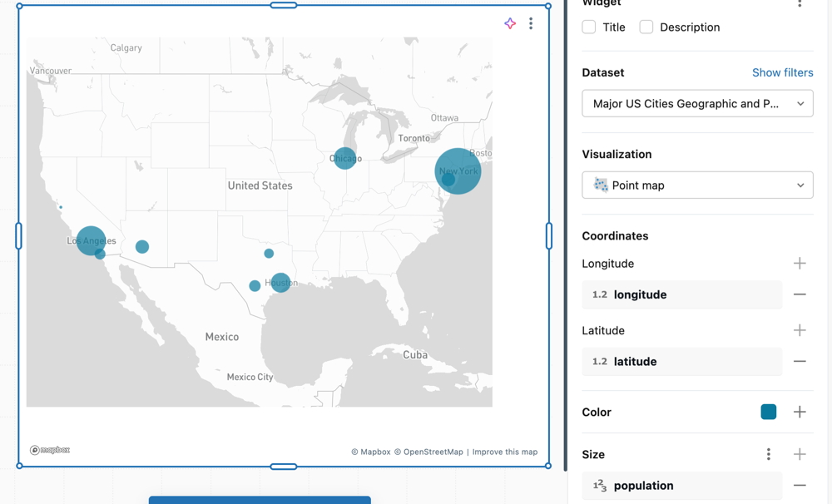
Task: Click the Mapbox logo on the map
Action: [49, 449]
